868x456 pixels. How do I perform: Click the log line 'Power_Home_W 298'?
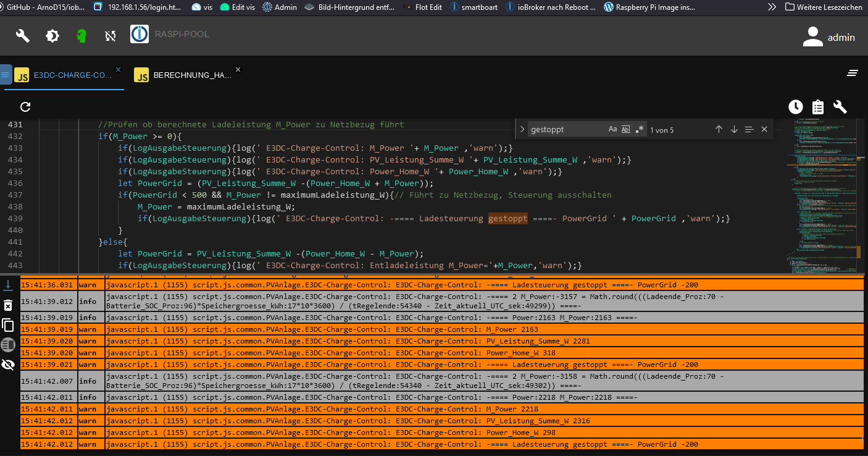click(442, 433)
